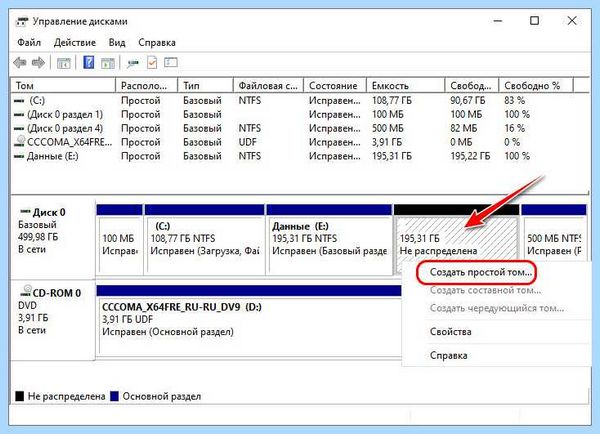Viewport: 600px width, 434px height.
Task: Click the view settings toolbar icon
Action: 171,62
